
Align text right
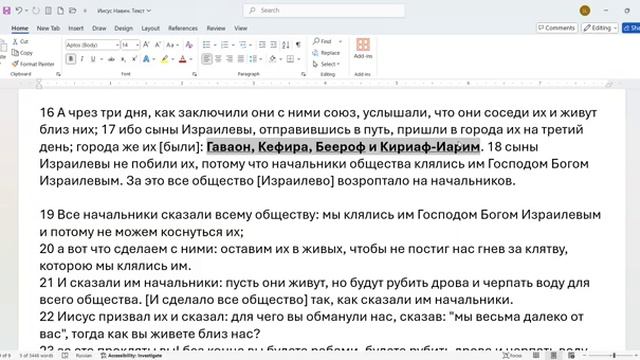coord(229,59)
